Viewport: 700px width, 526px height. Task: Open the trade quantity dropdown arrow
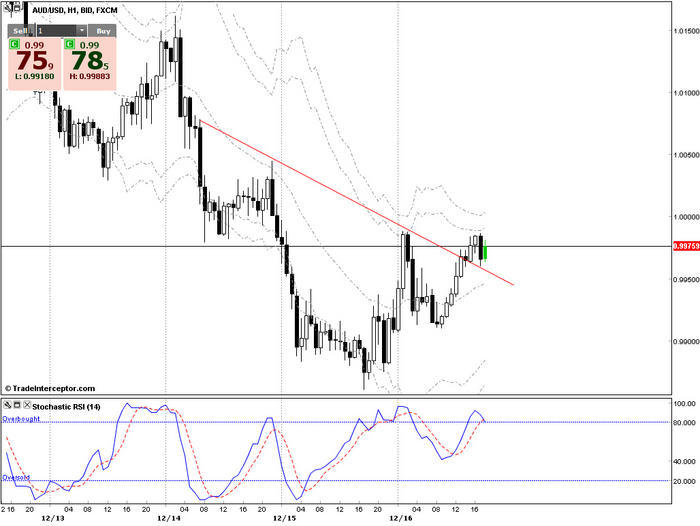pos(81,31)
